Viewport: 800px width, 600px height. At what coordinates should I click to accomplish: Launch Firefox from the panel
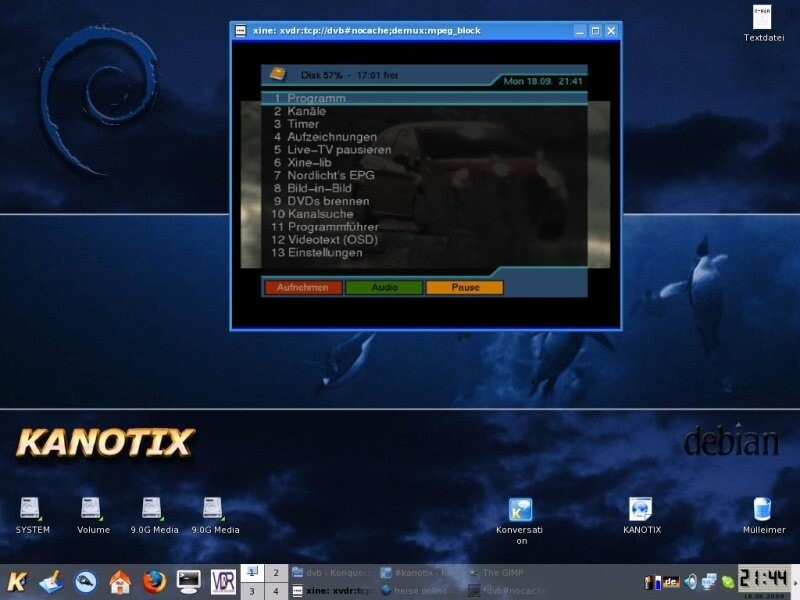click(x=153, y=581)
